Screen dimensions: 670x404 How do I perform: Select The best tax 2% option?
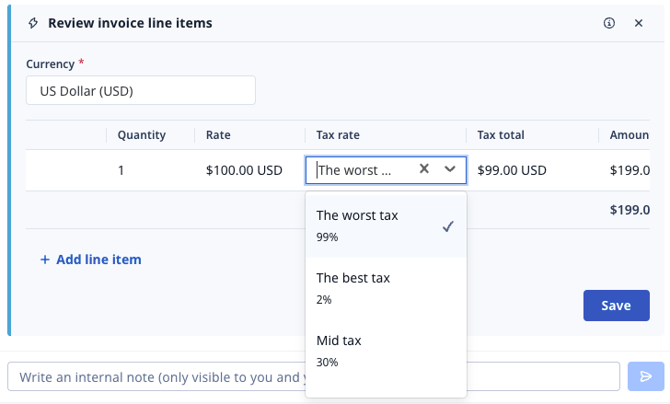(x=385, y=288)
